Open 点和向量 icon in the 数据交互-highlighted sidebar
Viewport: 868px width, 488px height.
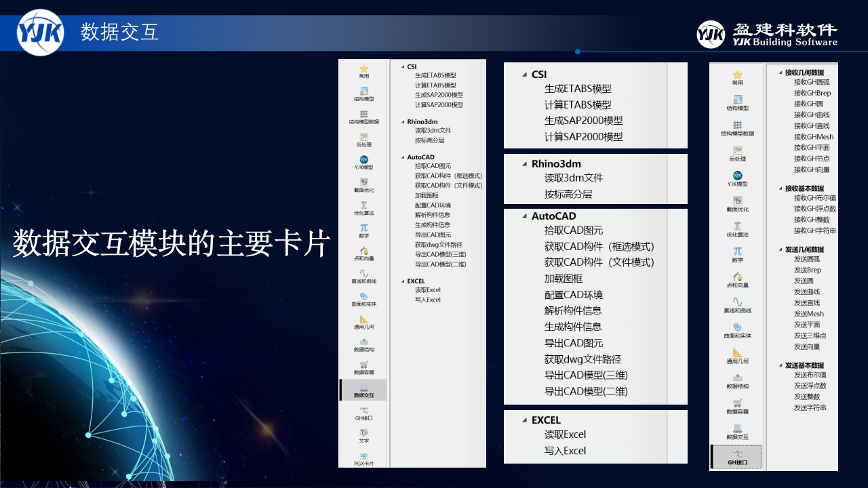pos(364,250)
